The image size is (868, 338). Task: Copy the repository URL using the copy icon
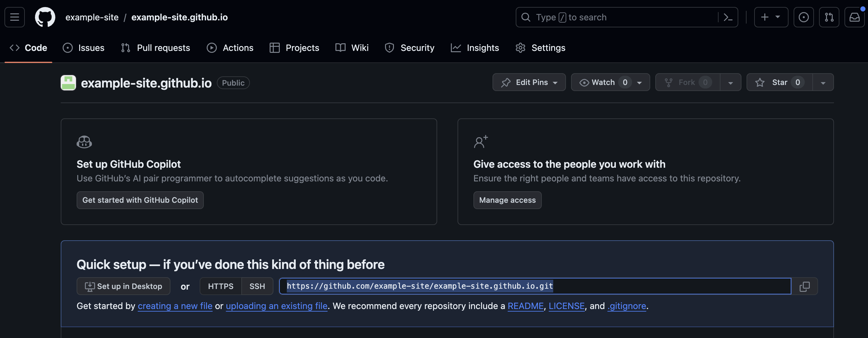click(806, 286)
